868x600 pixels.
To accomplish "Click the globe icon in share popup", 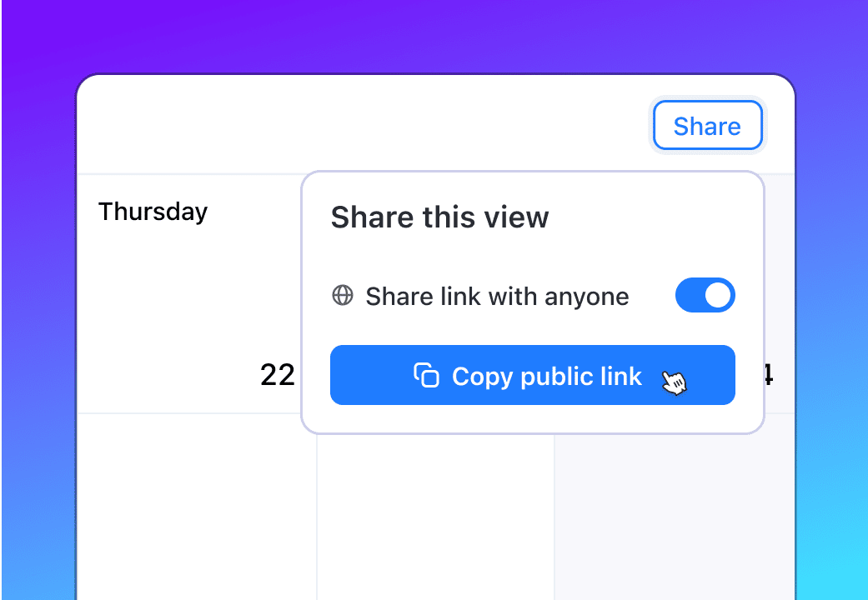I will click(x=342, y=296).
